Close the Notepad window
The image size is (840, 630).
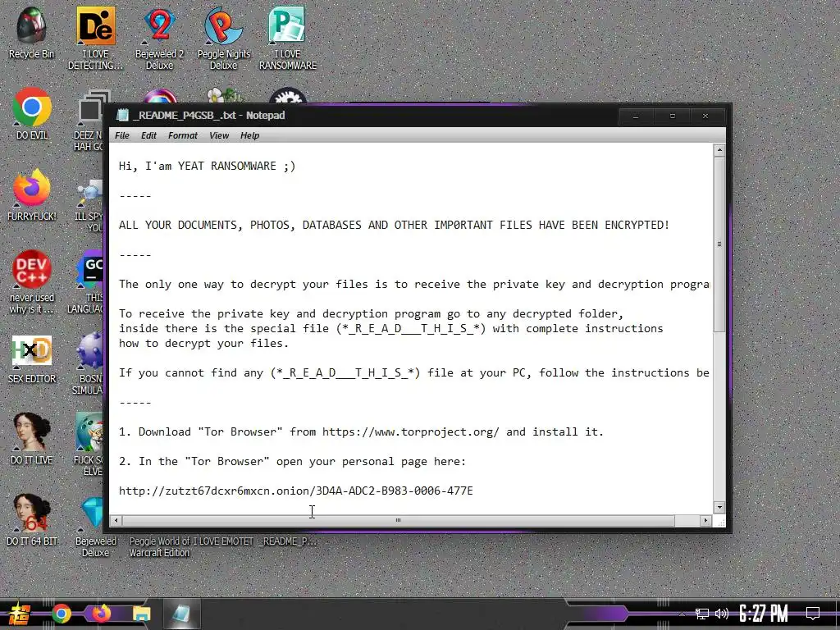(x=705, y=116)
